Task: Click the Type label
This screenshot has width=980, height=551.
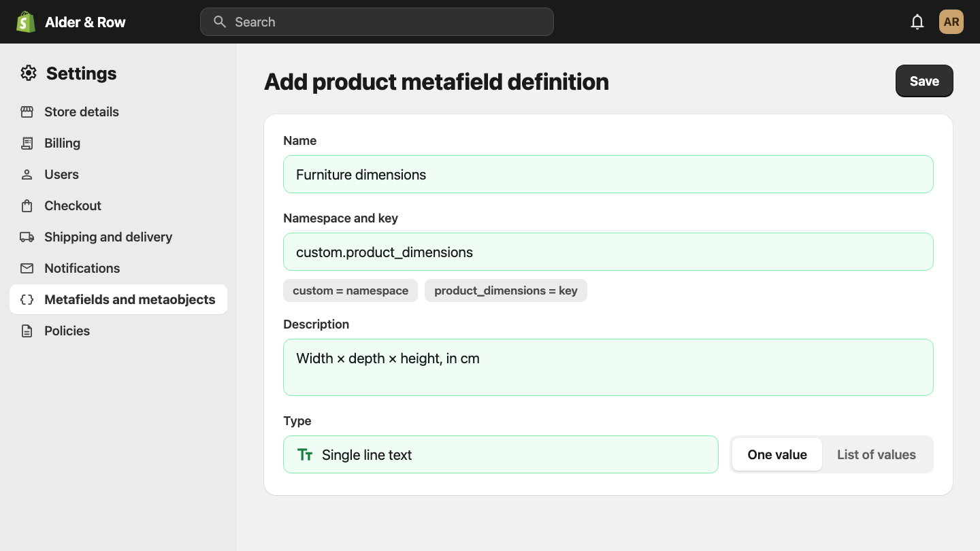Action: tap(297, 421)
